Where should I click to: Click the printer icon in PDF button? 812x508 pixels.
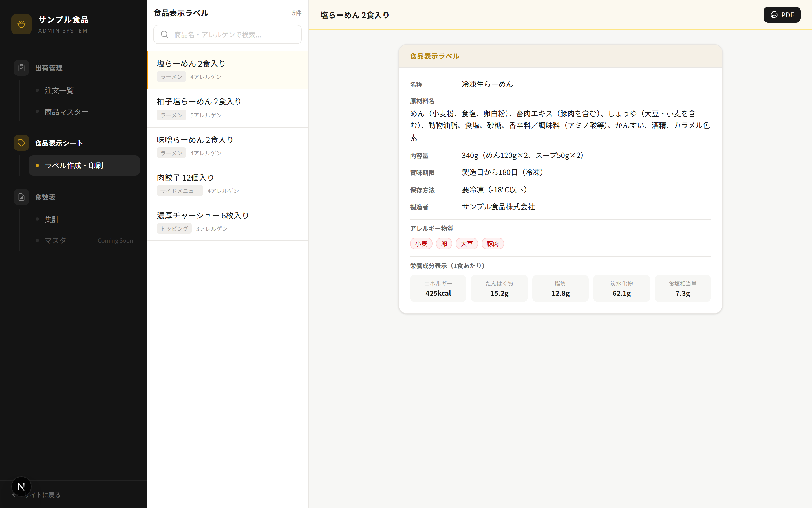point(774,15)
